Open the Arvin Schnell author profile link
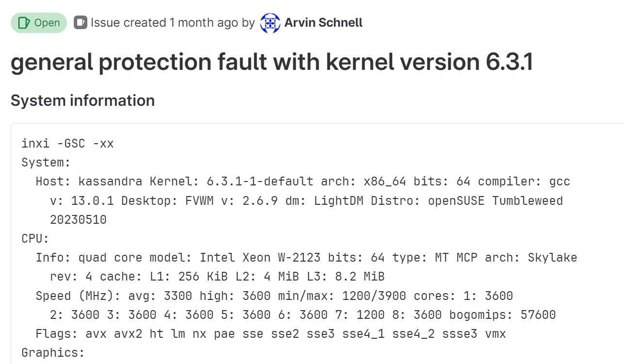624x364 pixels. (323, 23)
